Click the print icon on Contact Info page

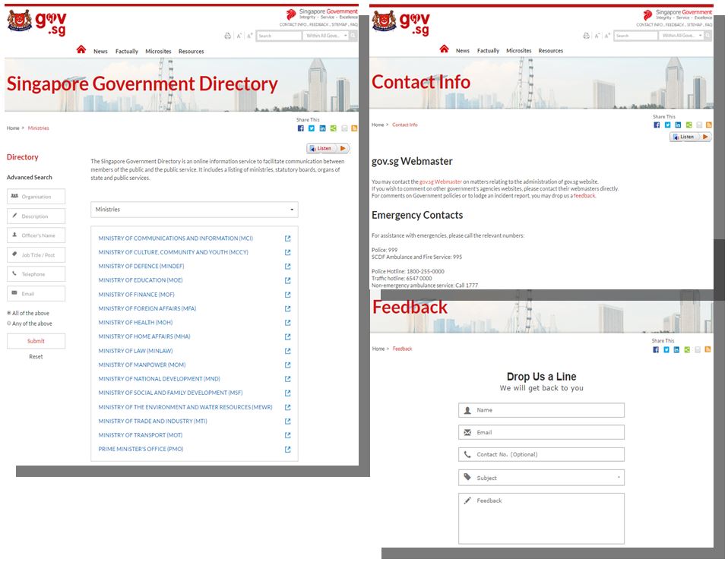(x=587, y=36)
